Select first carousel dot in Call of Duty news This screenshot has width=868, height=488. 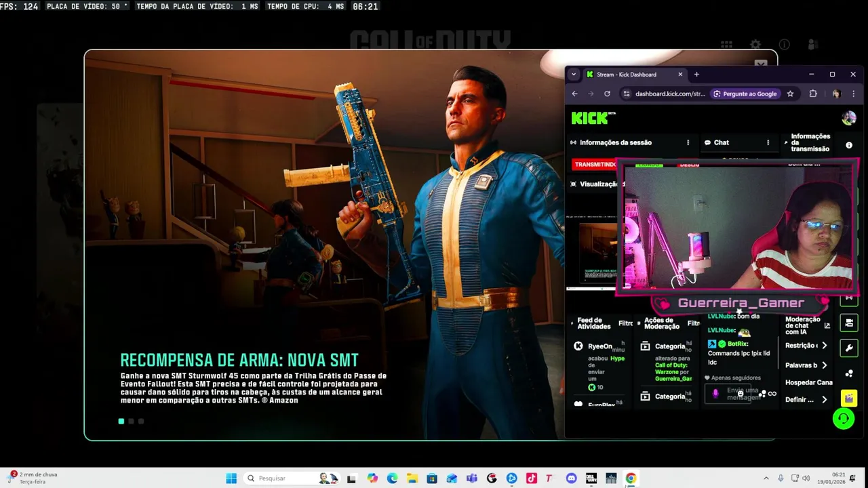[x=121, y=421]
